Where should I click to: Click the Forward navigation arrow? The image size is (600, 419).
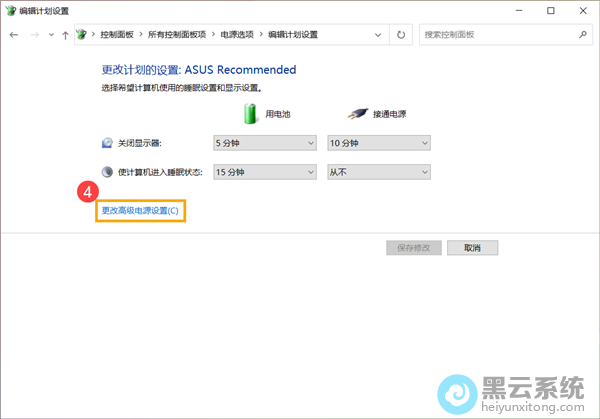pos(38,35)
